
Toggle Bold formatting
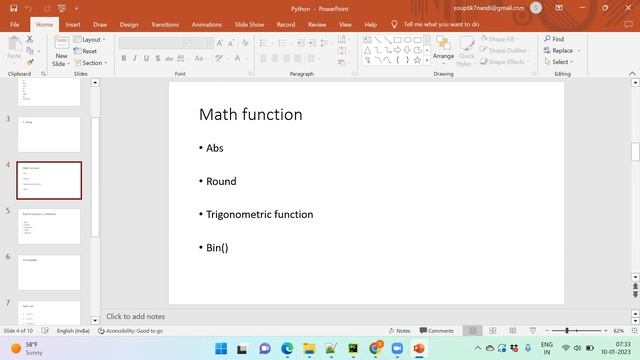(124, 58)
